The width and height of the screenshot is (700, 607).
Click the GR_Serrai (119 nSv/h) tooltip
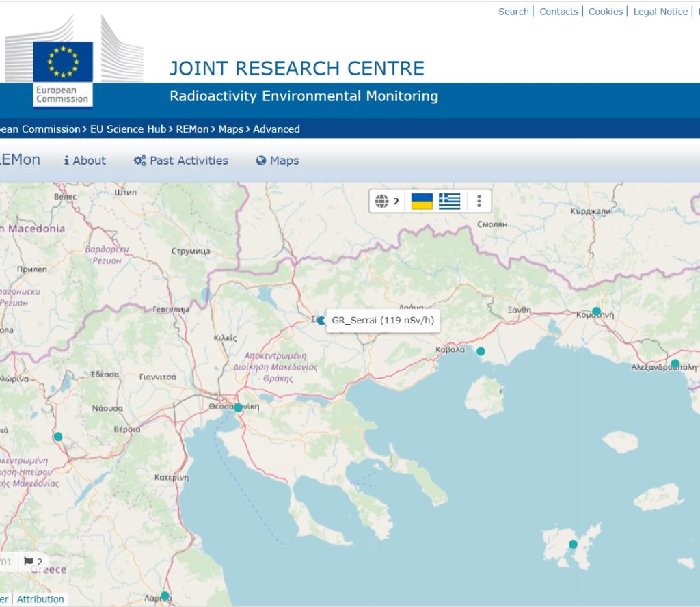383,320
